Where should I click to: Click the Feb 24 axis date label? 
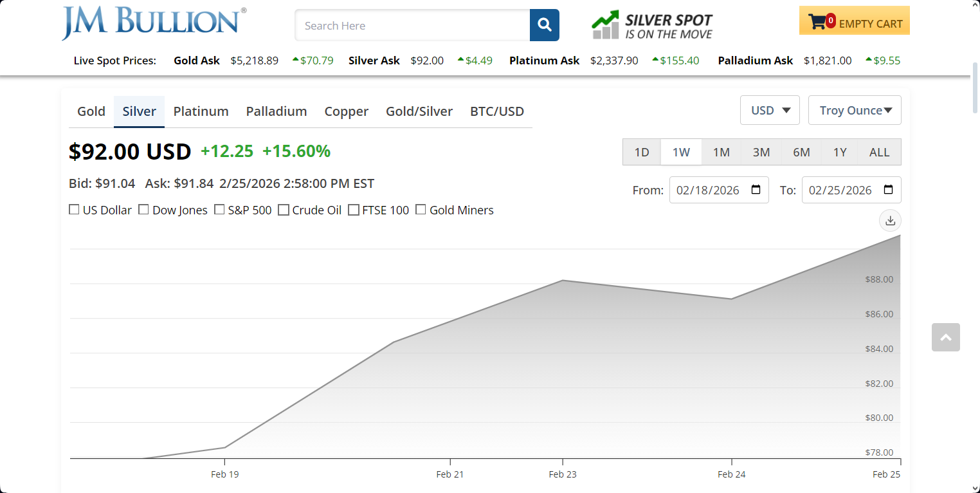732,474
